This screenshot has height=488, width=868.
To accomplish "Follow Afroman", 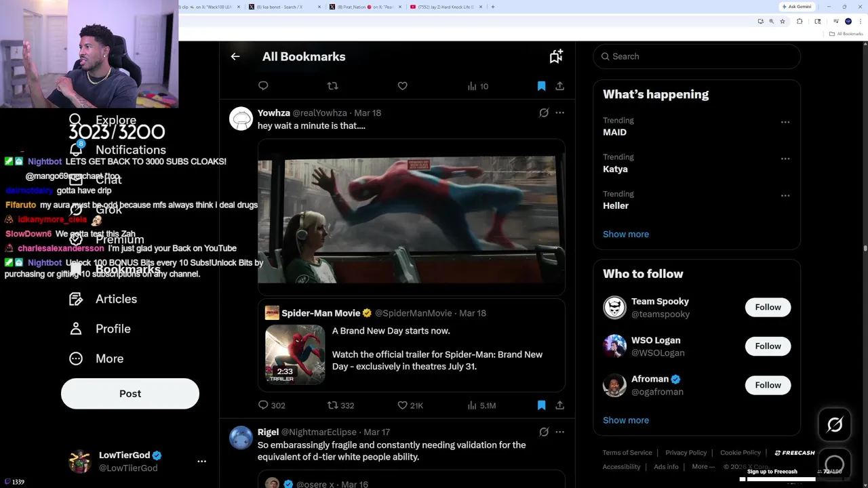I will click(768, 385).
